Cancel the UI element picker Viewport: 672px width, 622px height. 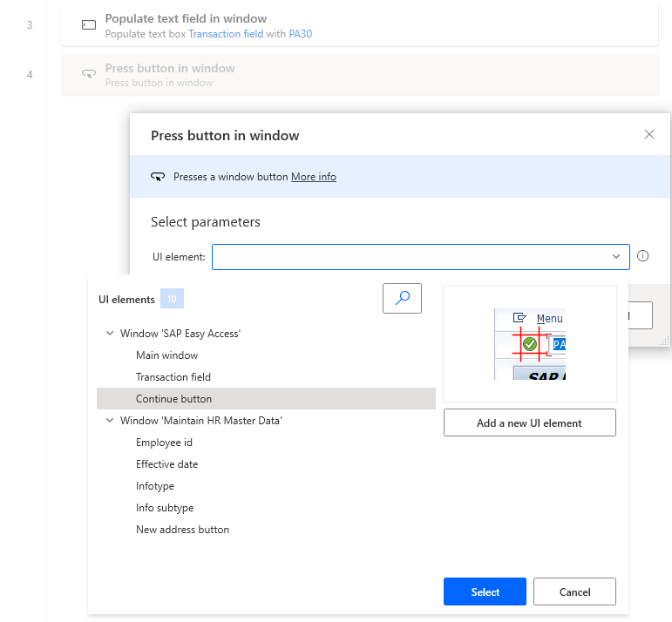click(574, 592)
